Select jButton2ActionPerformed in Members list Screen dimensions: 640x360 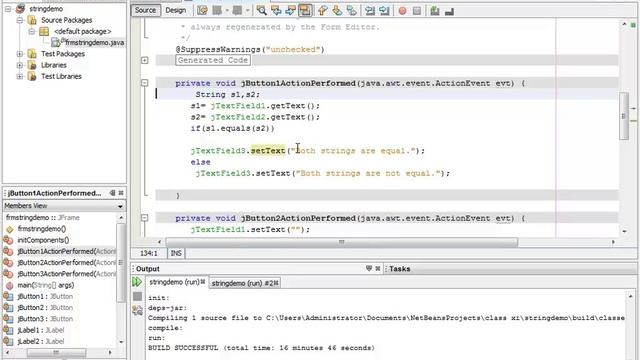pos(67,262)
